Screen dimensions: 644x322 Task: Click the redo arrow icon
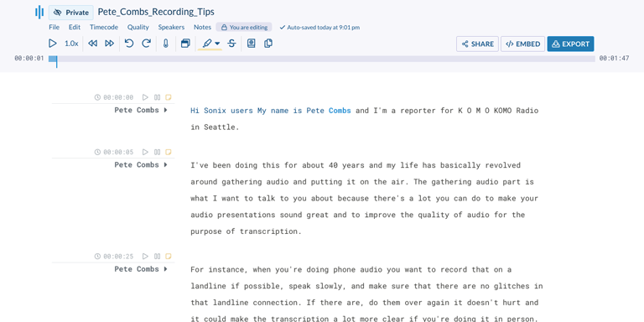(x=146, y=44)
